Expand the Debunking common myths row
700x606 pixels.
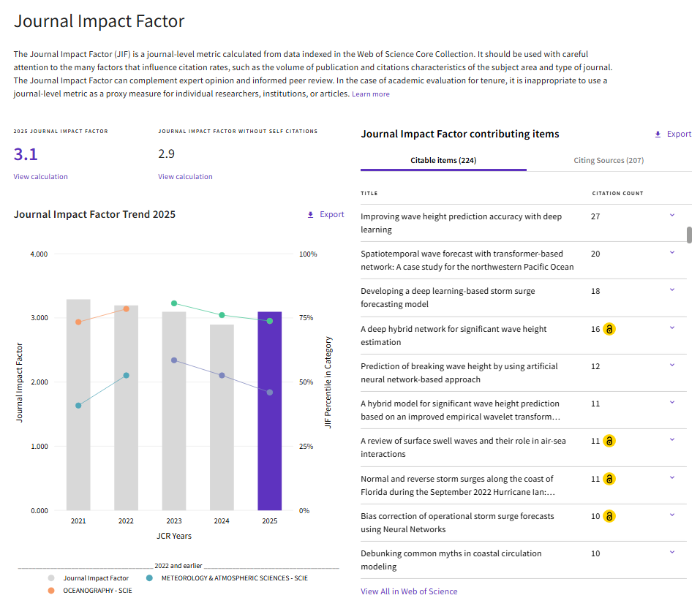[672, 553]
